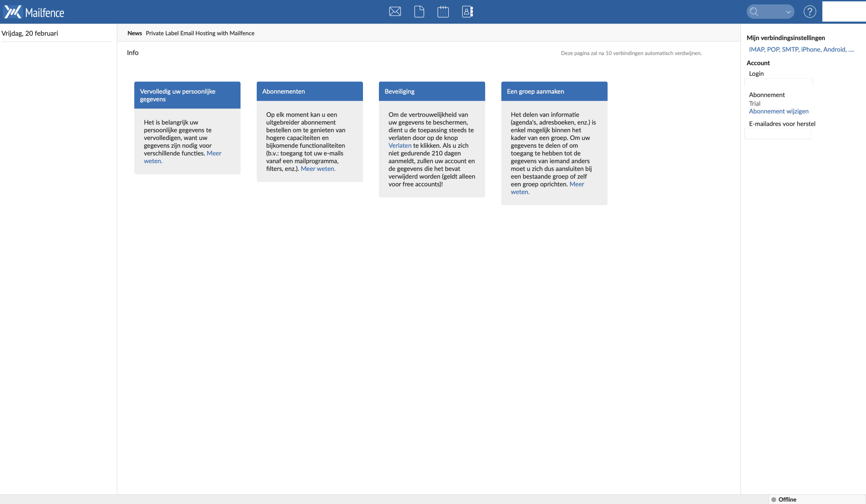This screenshot has height=504, width=866.
Task: Expand the search options chevron
Action: (788, 12)
